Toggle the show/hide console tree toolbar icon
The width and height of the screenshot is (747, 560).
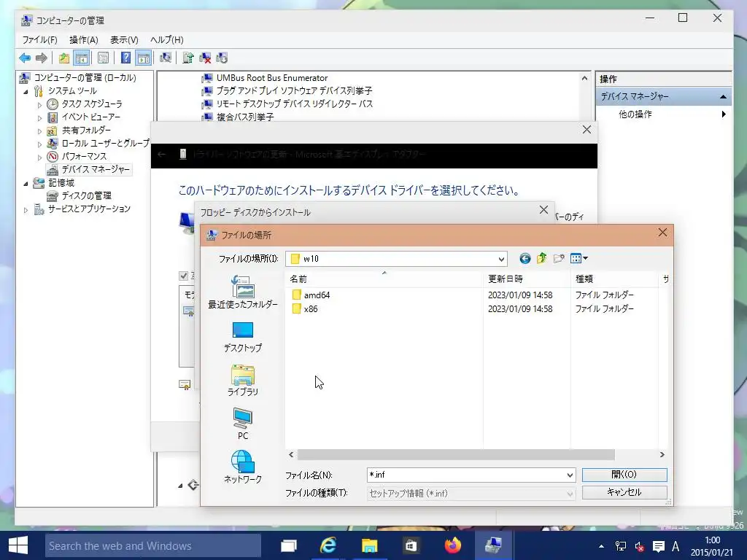click(x=82, y=58)
